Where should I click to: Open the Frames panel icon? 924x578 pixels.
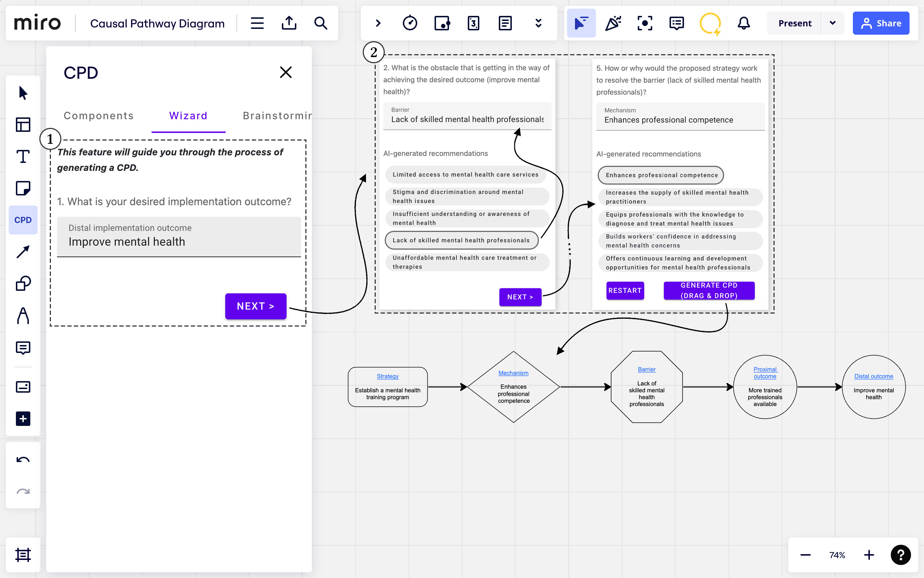click(23, 555)
